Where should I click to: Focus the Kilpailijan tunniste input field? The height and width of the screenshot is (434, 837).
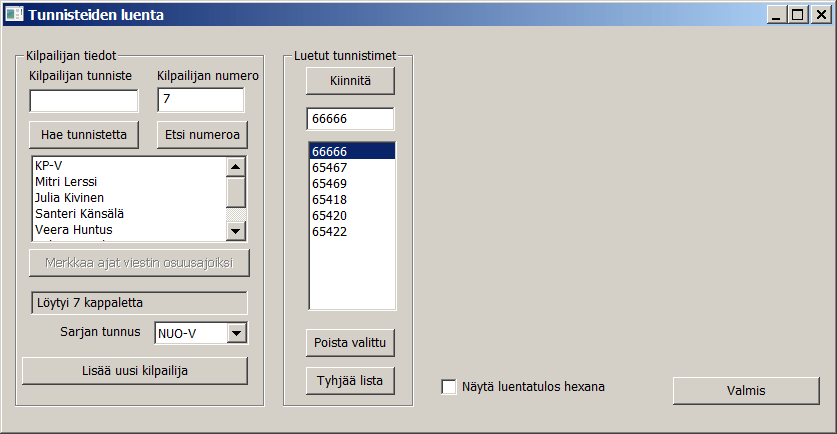[x=84, y=101]
